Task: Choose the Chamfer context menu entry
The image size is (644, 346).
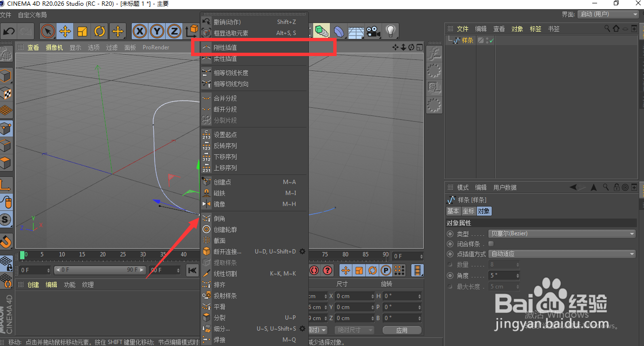Action: (x=254, y=219)
